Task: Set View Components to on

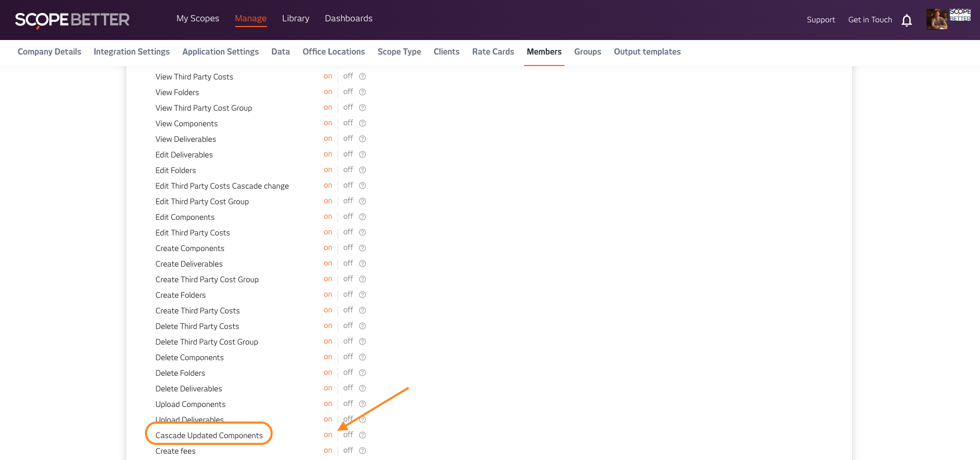Action: tap(328, 123)
